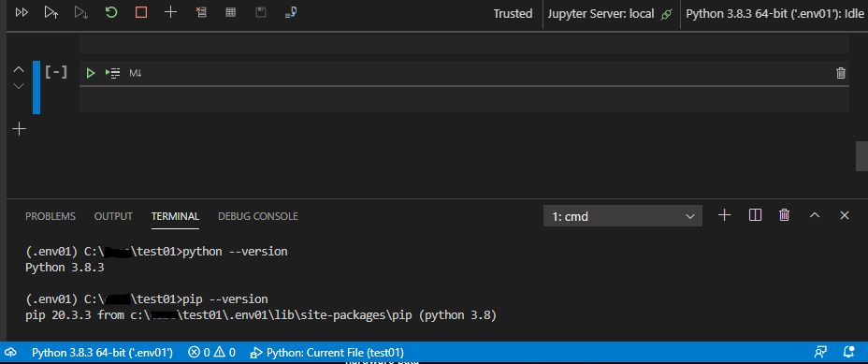Collapse cell using [-] marker
This screenshot has width=868, height=364.
pos(56,72)
